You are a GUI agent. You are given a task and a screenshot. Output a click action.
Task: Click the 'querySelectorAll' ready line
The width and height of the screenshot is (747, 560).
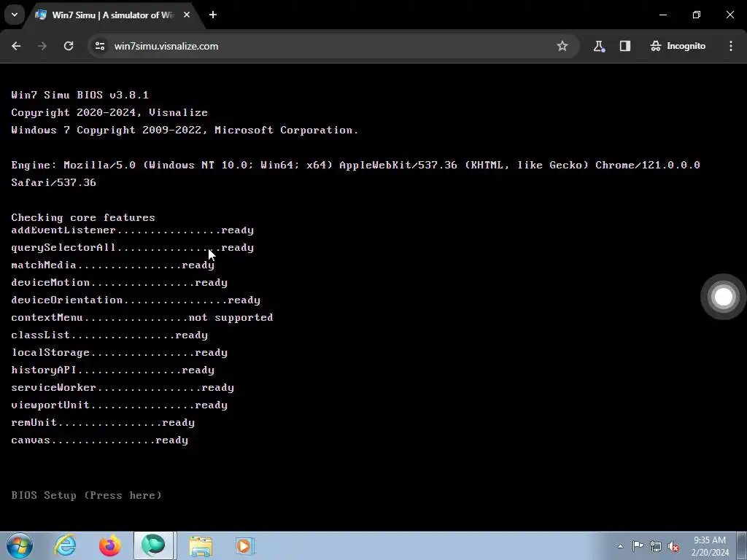133,248
